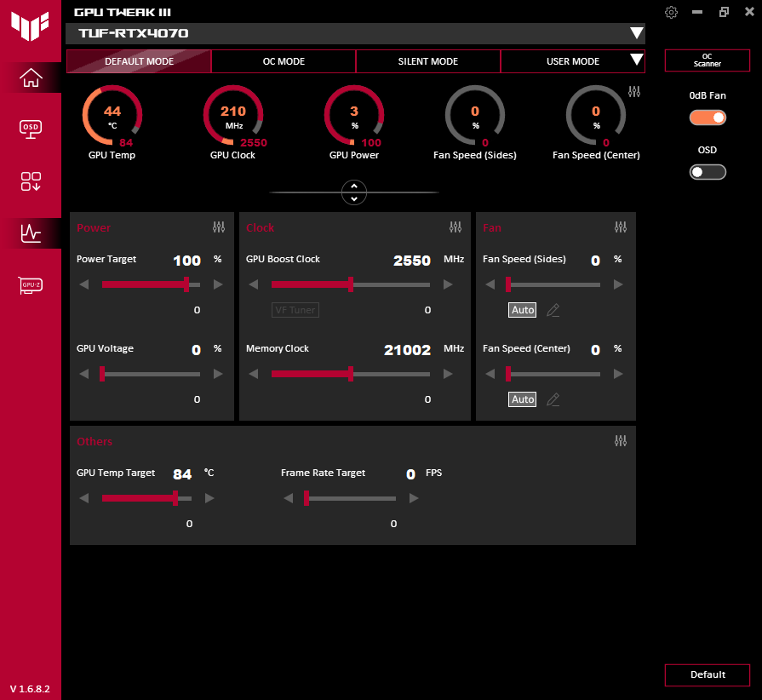Toggle Auto for Fan Speed (Center)
The height and width of the screenshot is (700, 762).
click(523, 399)
